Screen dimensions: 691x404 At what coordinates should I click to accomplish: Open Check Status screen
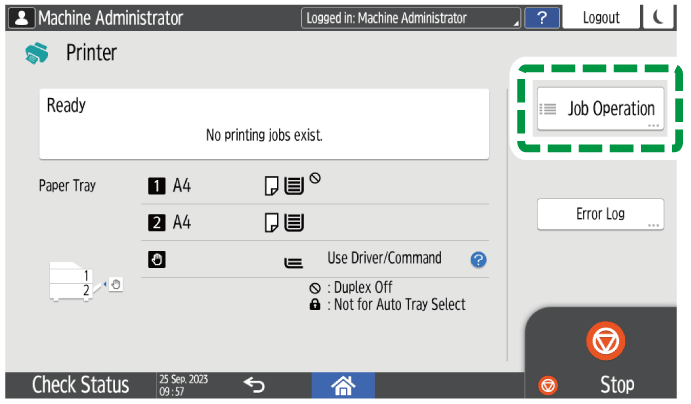coord(80,384)
